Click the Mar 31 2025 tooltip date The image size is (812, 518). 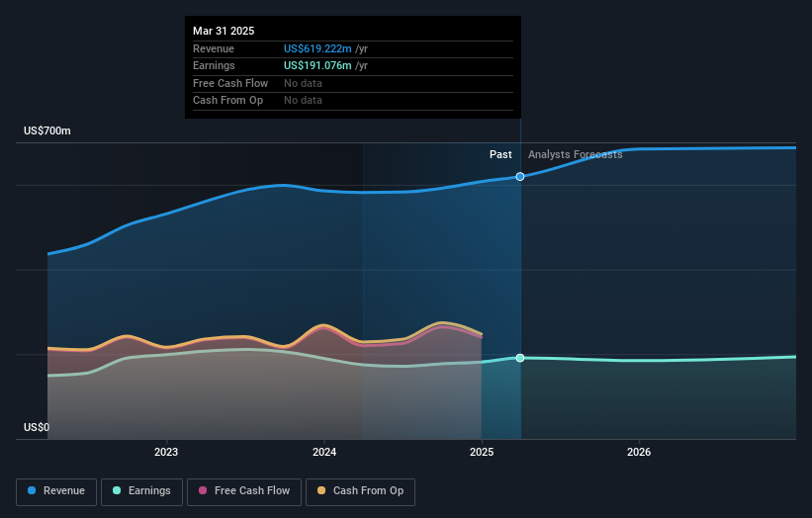point(224,31)
